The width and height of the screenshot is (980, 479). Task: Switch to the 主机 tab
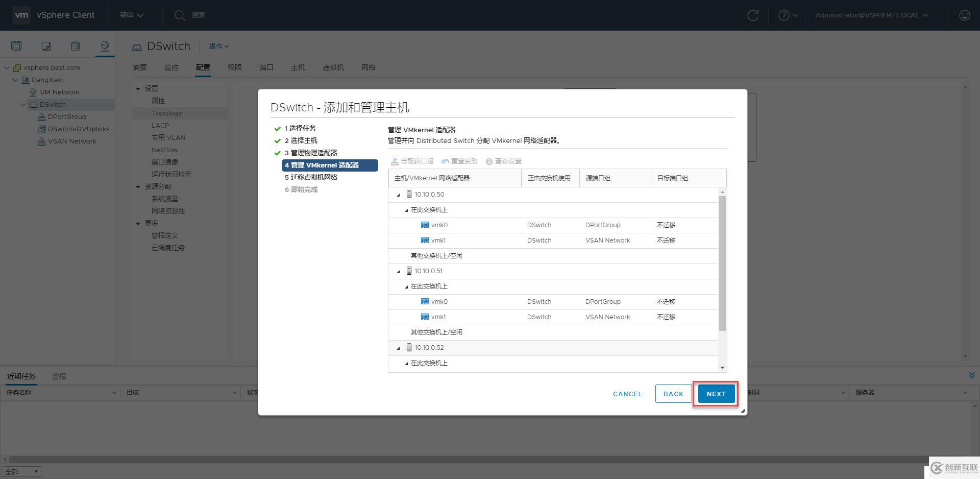point(298,67)
